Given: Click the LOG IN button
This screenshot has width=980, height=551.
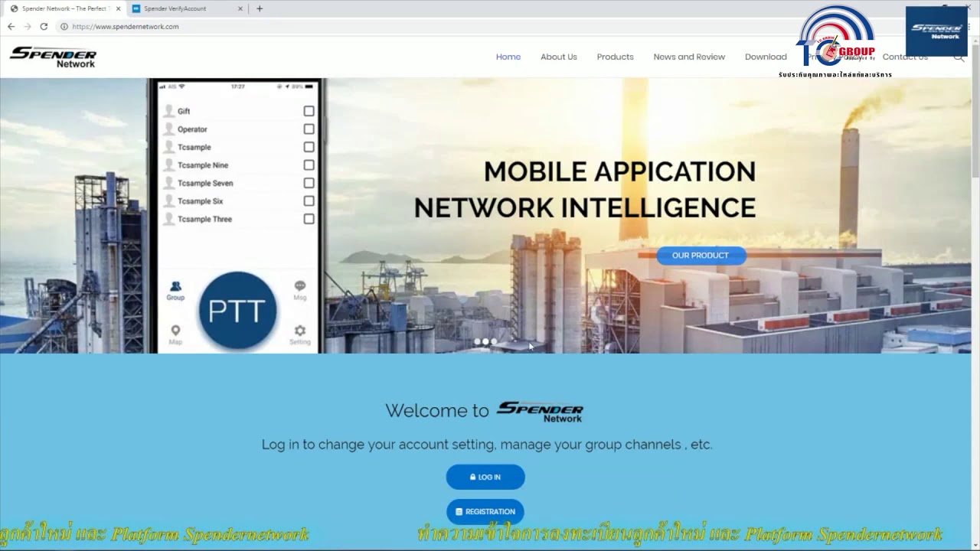Looking at the screenshot, I should (x=485, y=477).
